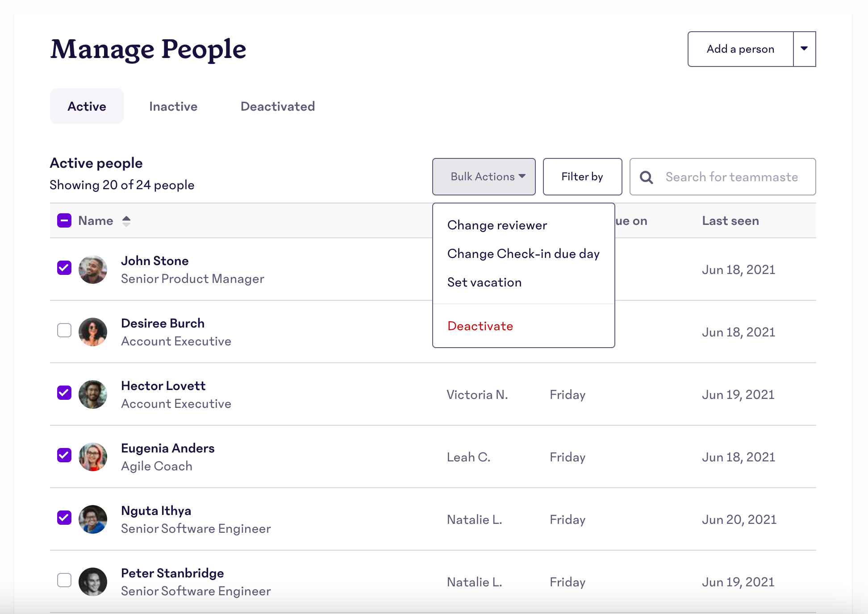The height and width of the screenshot is (614, 868).
Task: Click the search magnifier icon
Action: (x=646, y=177)
